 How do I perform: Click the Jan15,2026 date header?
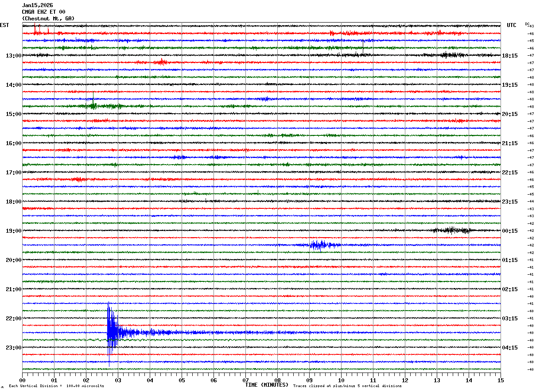point(37,5)
